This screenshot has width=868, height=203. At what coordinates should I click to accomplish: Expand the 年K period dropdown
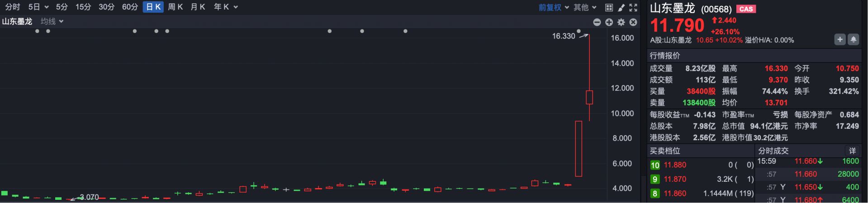click(225, 7)
